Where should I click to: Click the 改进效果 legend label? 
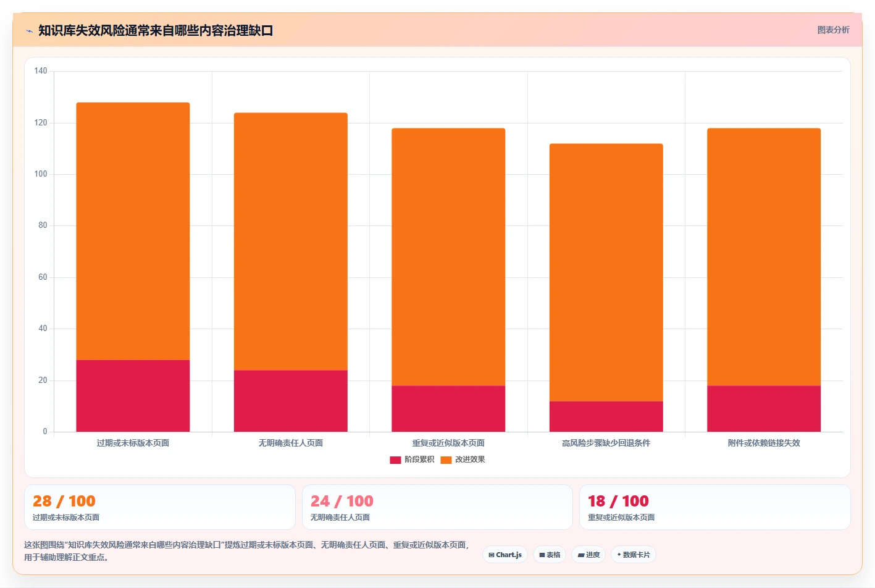tap(470, 460)
